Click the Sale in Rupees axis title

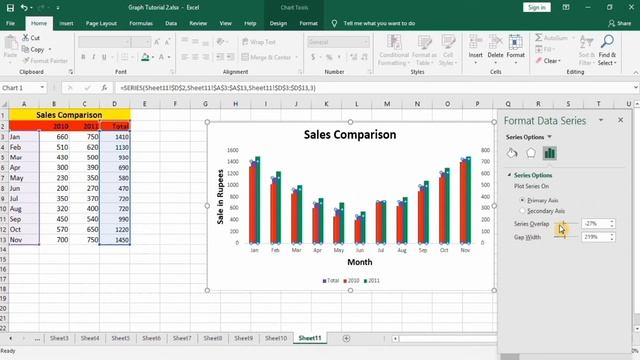(220, 197)
